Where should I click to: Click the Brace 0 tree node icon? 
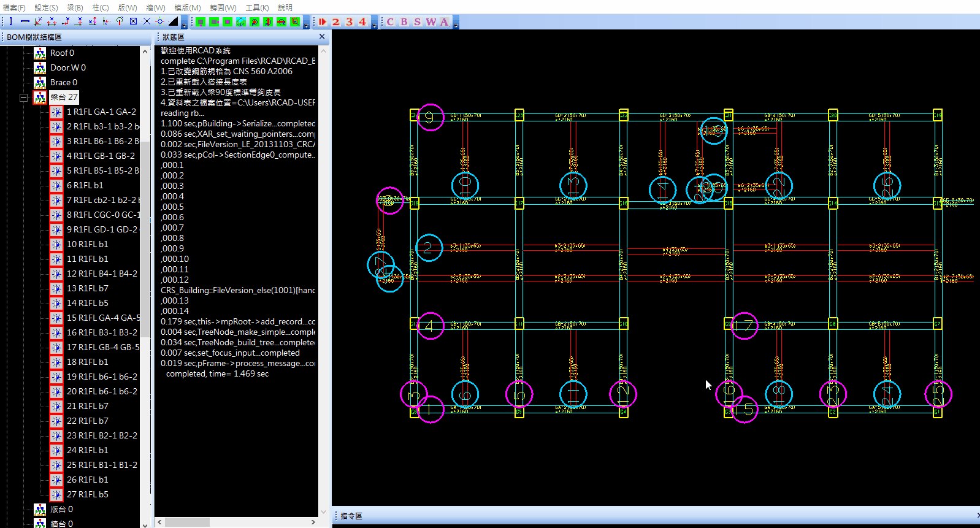[40, 82]
